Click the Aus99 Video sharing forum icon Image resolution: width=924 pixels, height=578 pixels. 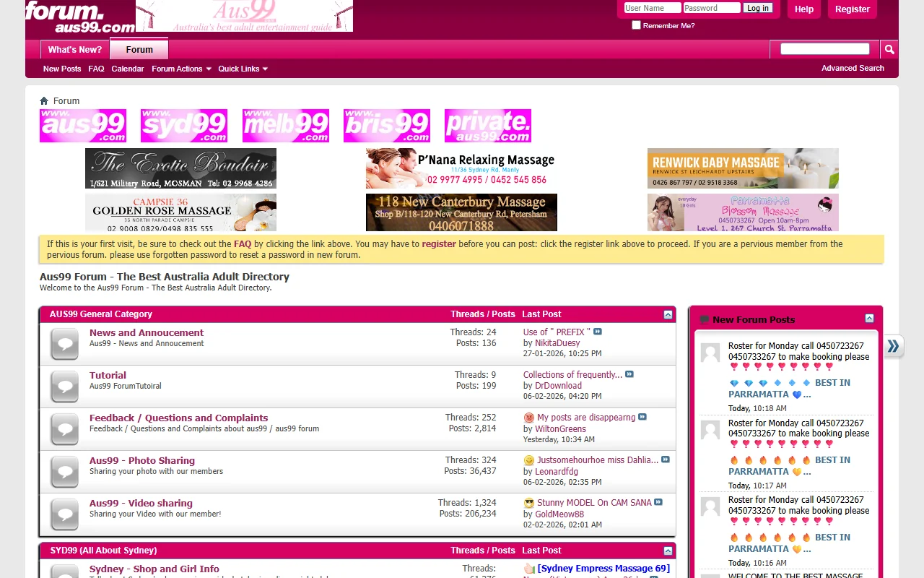(x=64, y=514)
